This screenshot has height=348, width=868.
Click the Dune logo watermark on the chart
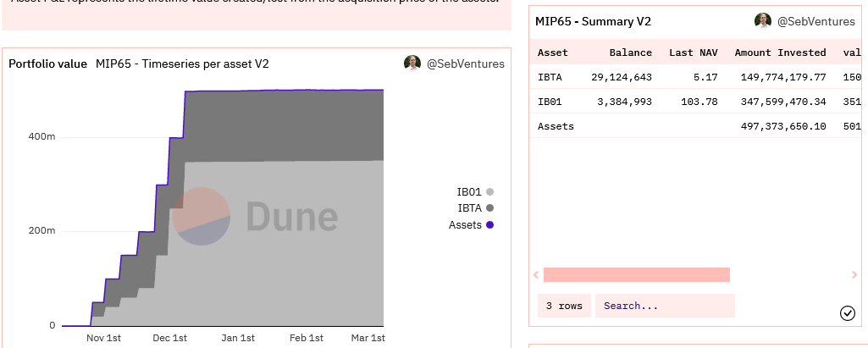[255, 217]
